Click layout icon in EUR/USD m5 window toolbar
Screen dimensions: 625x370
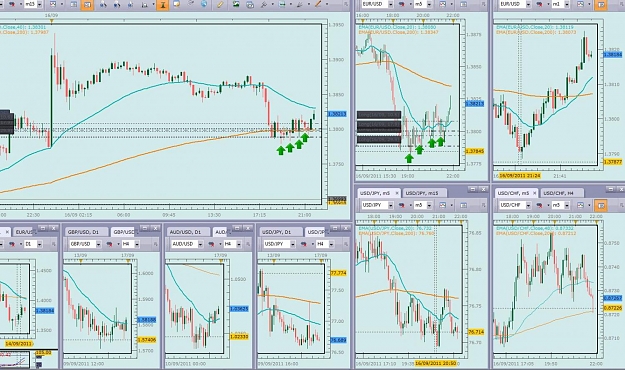(464, 4)
